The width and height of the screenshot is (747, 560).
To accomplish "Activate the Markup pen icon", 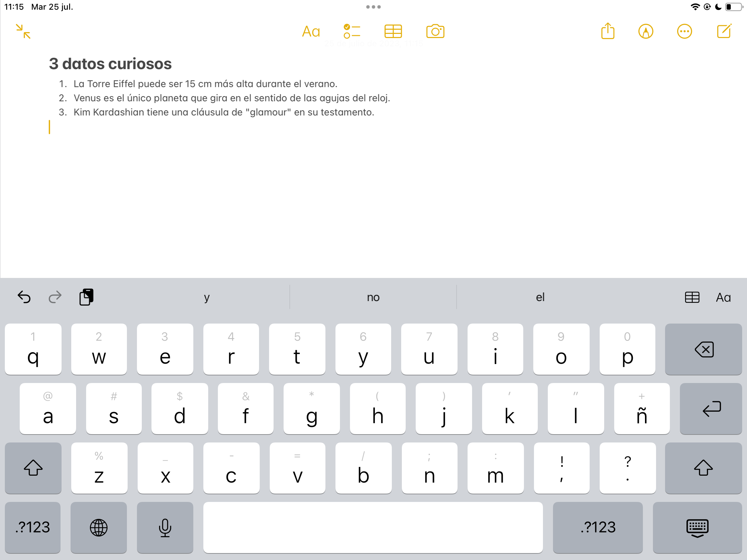I will (x=646, y=31).
